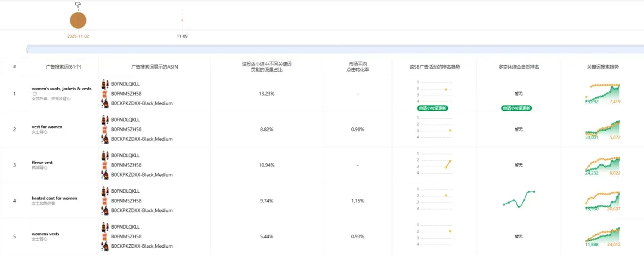The image size is (644, 255).
Task: Click the 关键词搜索趋势 column header
Action: point(603,67)
